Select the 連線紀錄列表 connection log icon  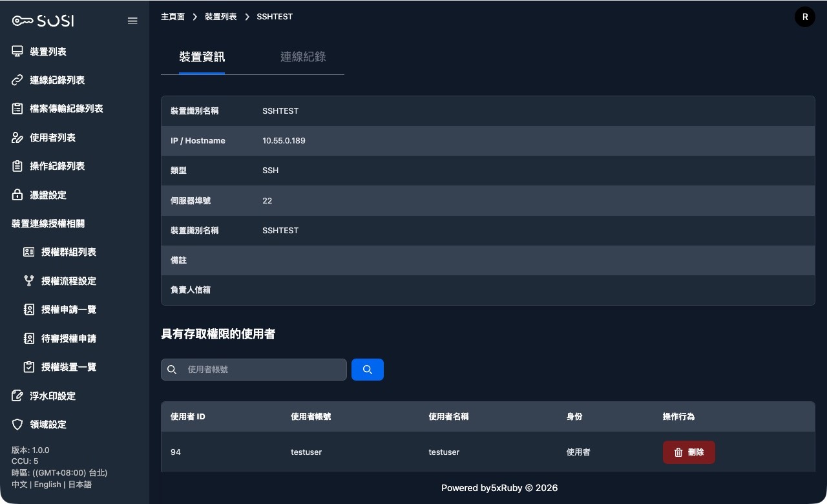[x=17, y=79]
